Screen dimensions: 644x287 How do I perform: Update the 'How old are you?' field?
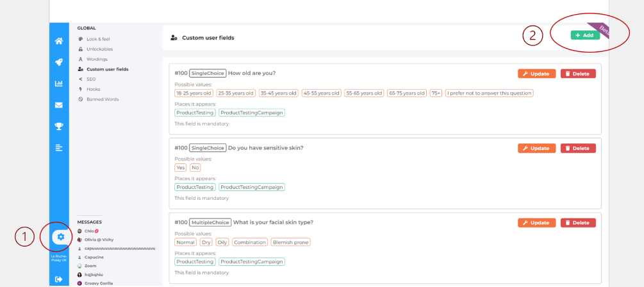click(x=536, y=74)
